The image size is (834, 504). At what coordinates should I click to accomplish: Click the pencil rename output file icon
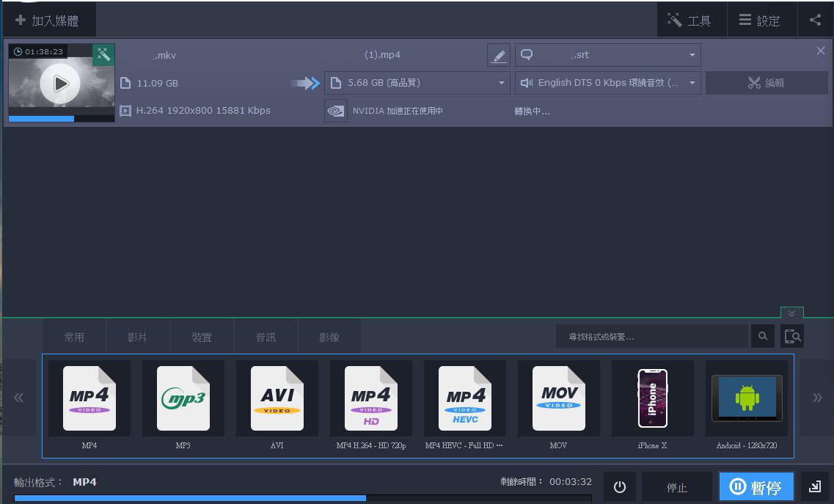point(498,55)
